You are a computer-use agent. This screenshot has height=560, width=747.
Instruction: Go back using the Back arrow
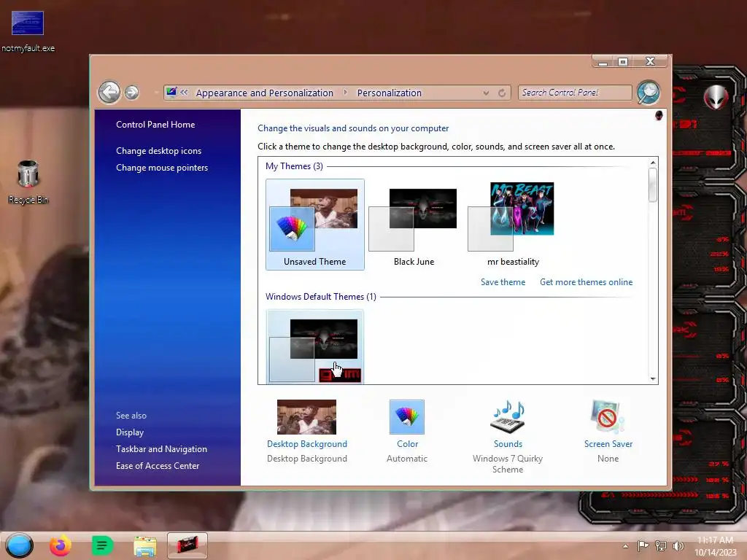[109, 93]
